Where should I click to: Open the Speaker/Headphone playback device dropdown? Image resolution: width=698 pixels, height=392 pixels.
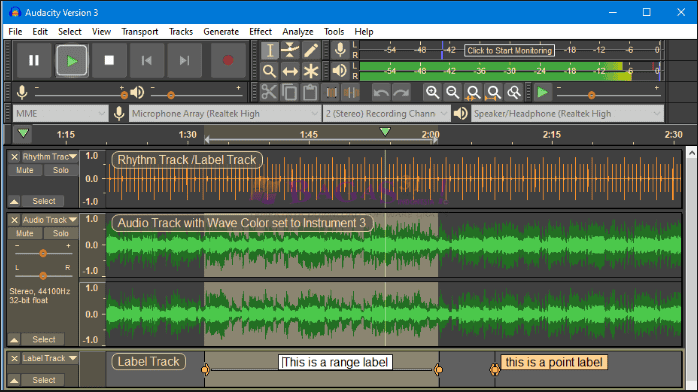(567, 113)
